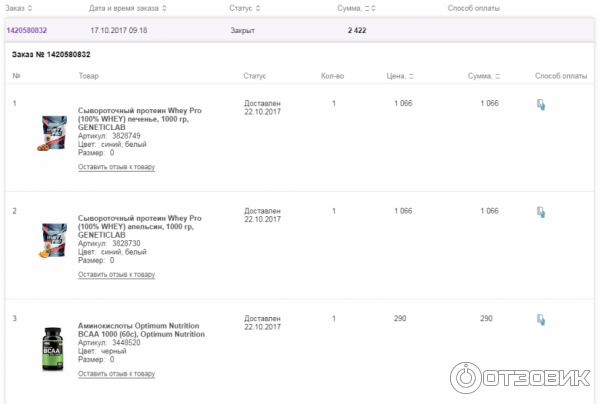Click payment method icon for orange-flavor Whey Pro

pos(540,212)
